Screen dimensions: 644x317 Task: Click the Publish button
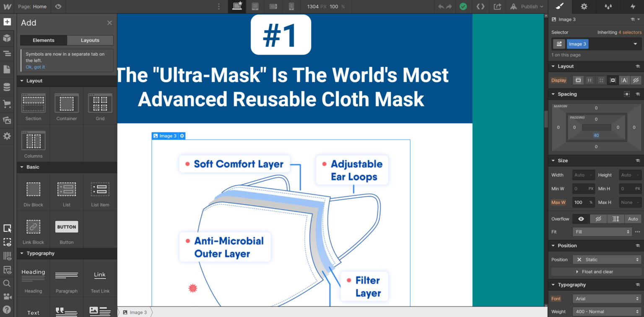click(x=529, y=6)
